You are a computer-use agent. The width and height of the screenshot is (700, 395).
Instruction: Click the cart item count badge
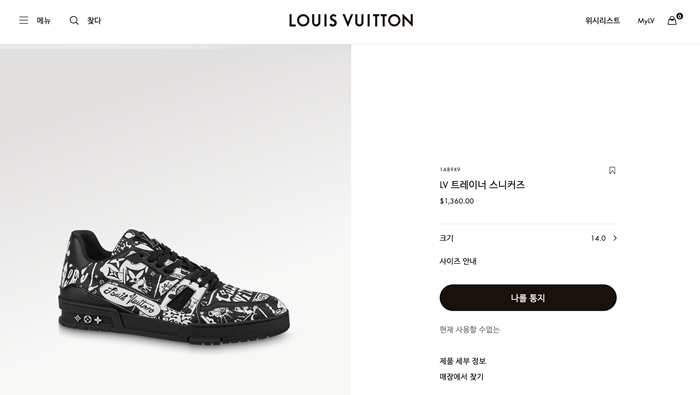tap(679, 16)
